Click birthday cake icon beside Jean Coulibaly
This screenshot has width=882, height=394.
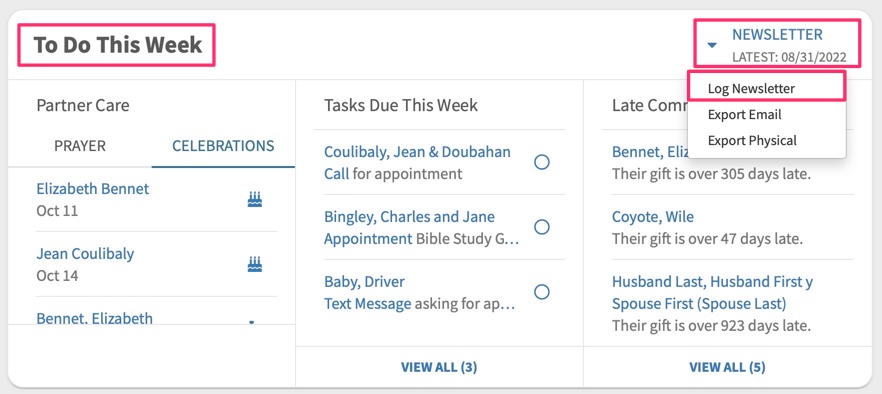point(255,264)
